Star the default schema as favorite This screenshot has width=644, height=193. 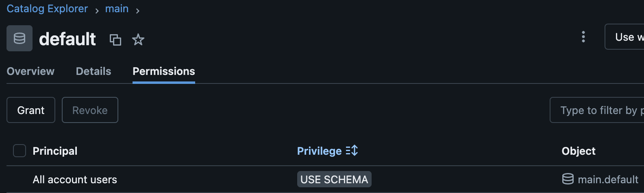pyautogui.click(x=138, y=39)
